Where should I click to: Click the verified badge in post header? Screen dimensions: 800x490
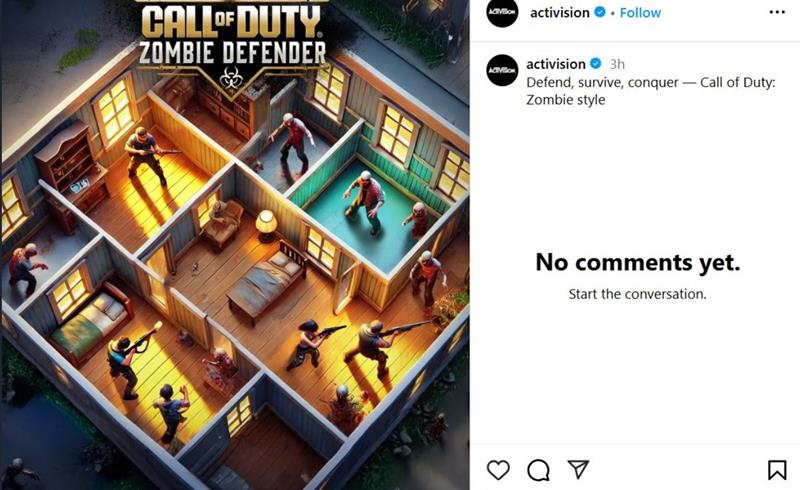[x=600, y=12]
